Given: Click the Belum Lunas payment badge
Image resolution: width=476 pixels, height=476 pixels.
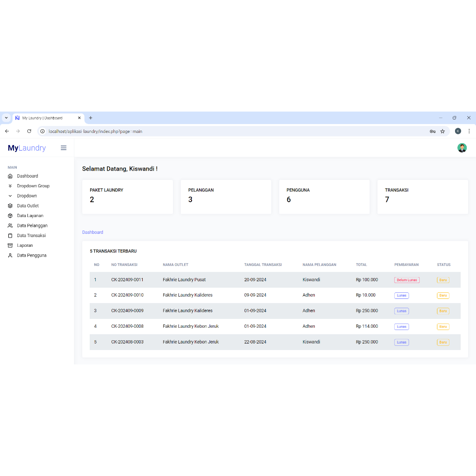Looking at the screenshot, I should pos(407,280).
